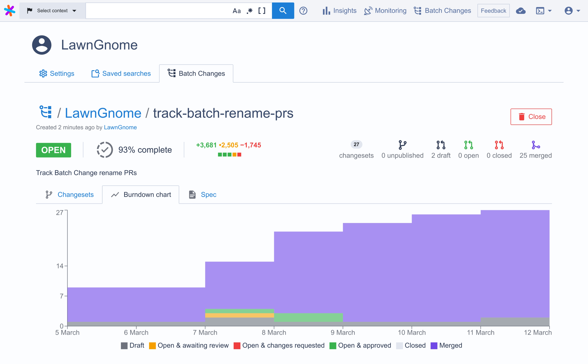This screenshot has width=588, height=364.
Task: Click the draft pull request icon
Action: (x=441, y=145)
